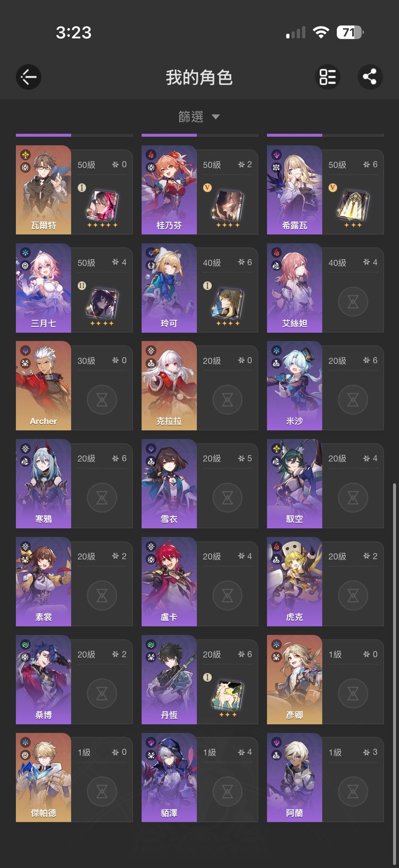Expand the 篩選 filter dropdown

click(199, 117)
